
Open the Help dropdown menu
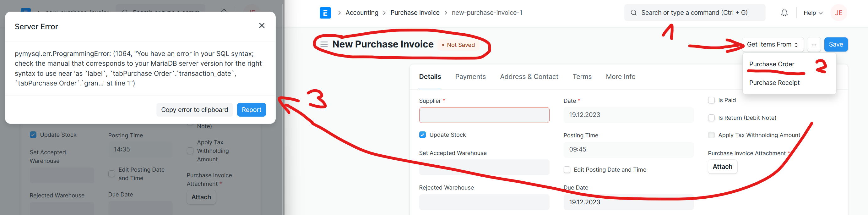812,13
